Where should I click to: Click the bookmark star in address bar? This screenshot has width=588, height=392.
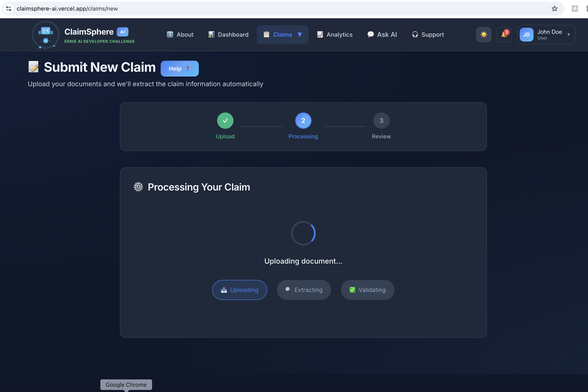[x=554, y=9]
